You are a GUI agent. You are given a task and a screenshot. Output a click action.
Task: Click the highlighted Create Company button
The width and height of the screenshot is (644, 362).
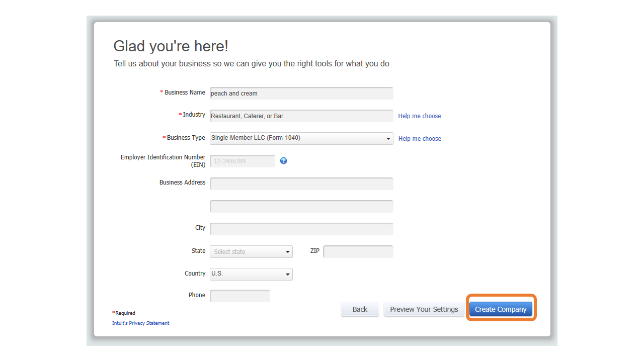[501, 309]
